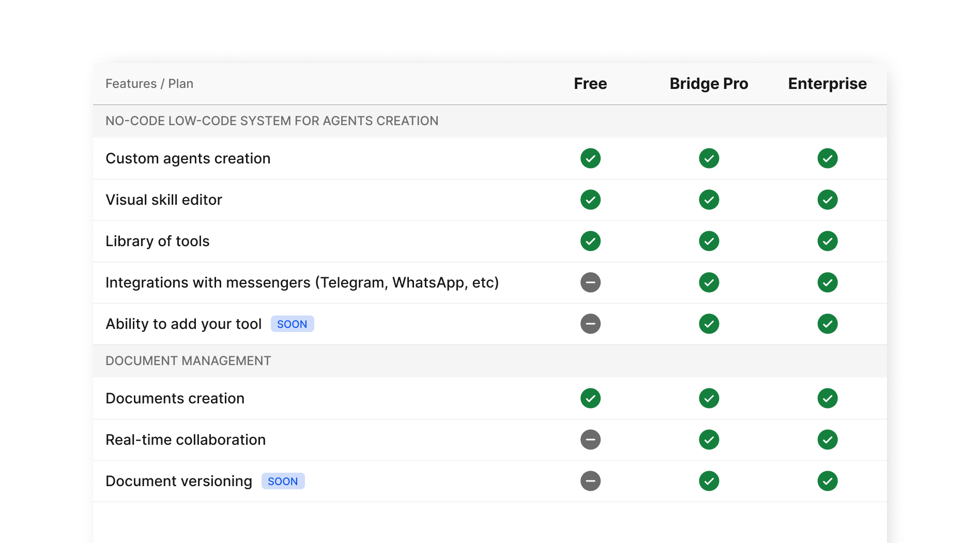
Task: Collapse the DOCUMENT MANAGEMENT section
Action: [x=188, y=361]
